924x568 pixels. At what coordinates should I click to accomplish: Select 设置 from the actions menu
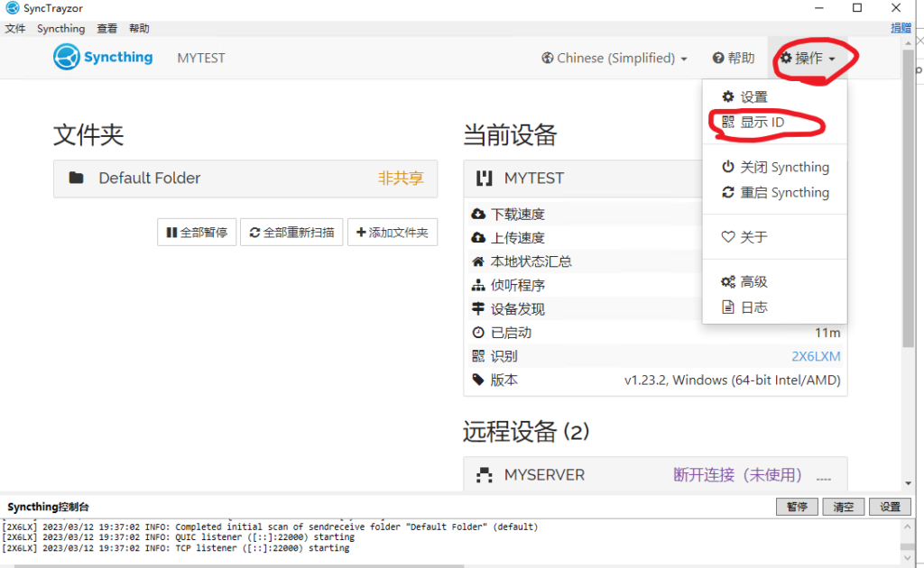[x=774, y=96]
